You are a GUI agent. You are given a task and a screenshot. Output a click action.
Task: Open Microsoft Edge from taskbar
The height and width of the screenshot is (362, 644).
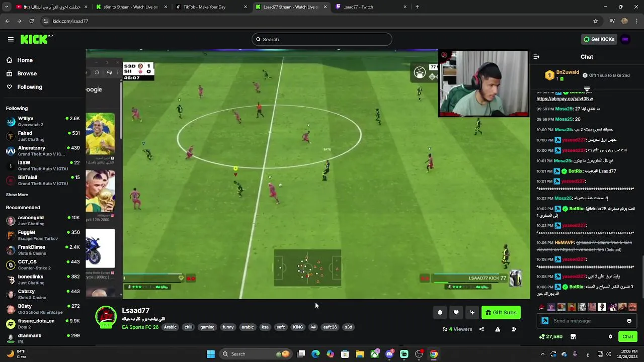pyautogui.click(x=315, y=354)
